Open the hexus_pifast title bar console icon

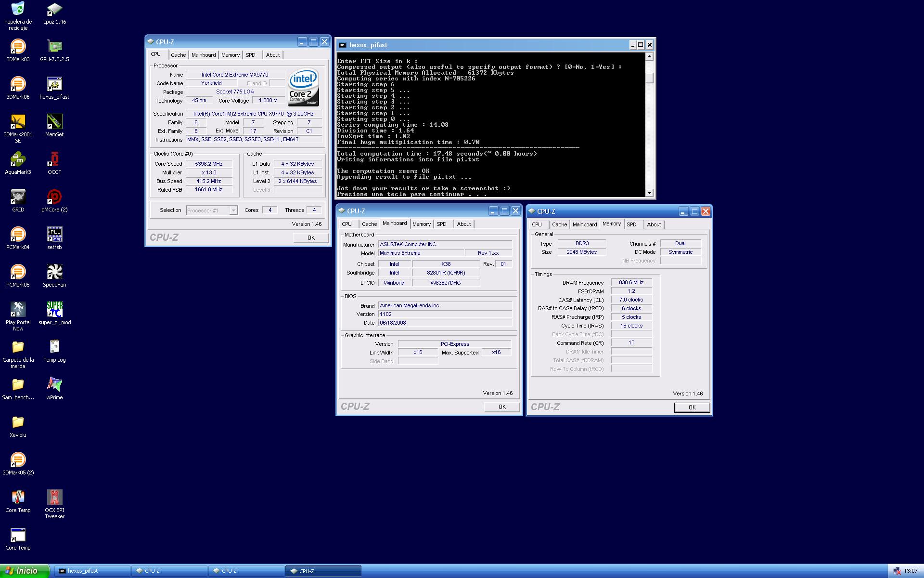click(x=342, y=45)
